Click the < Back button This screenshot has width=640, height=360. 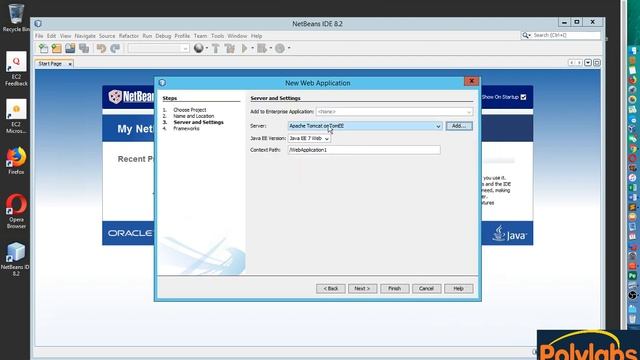click(331, 289)
